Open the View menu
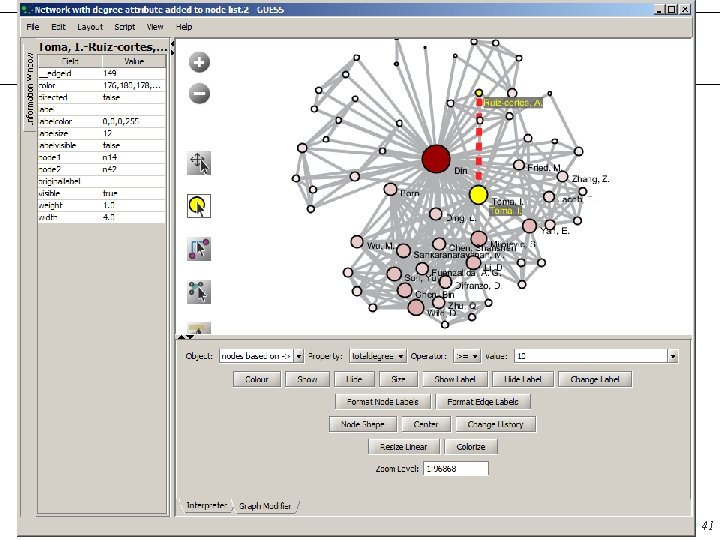The width and height of the screenshot is (720, 540). [x=155, y=27]
